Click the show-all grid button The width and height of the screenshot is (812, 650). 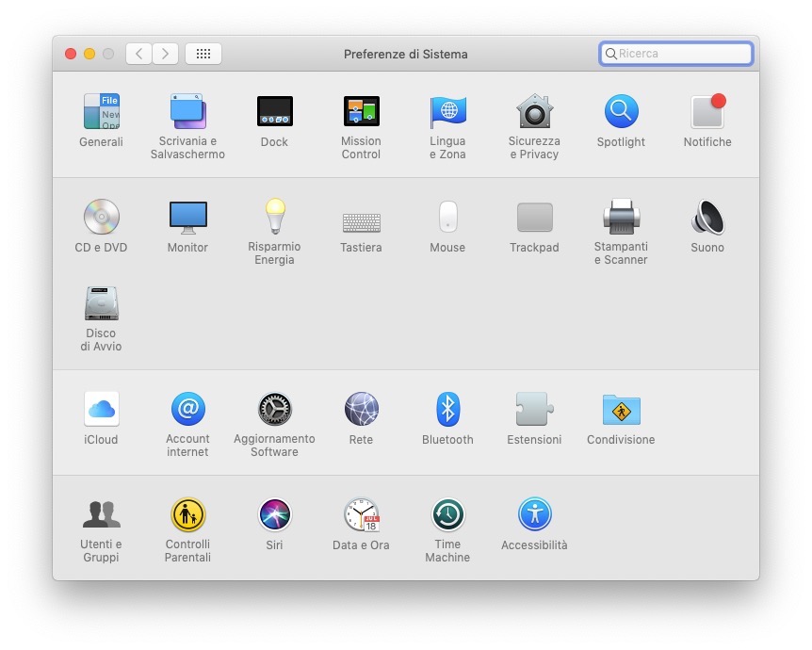coord(203,54)
